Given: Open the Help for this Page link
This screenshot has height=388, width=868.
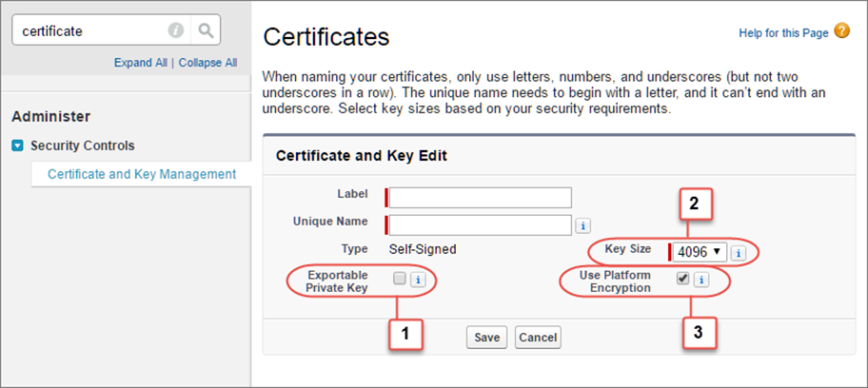Looking at the screenshot, I should (x=783, y=33).
